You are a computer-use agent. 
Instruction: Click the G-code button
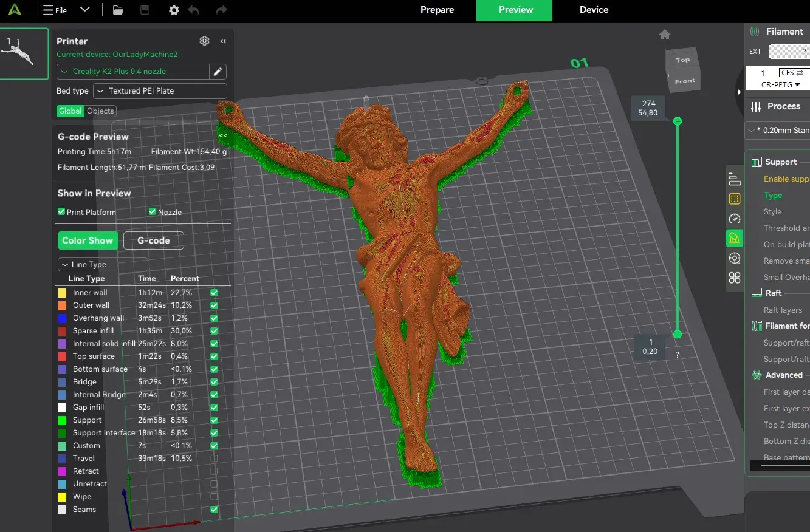[x=154, y=240]
